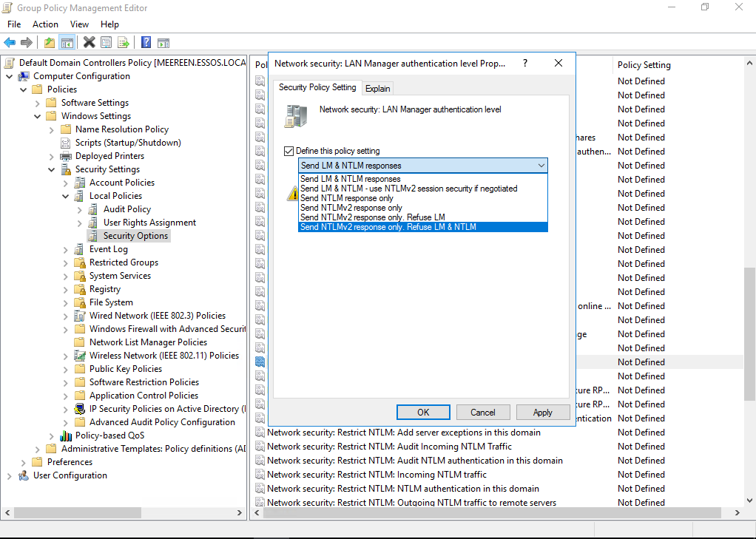Select Send NTLMv2 response only. Refuse LM & NTLM
This screenshot has height=539, width=756.
coord(388,227)
